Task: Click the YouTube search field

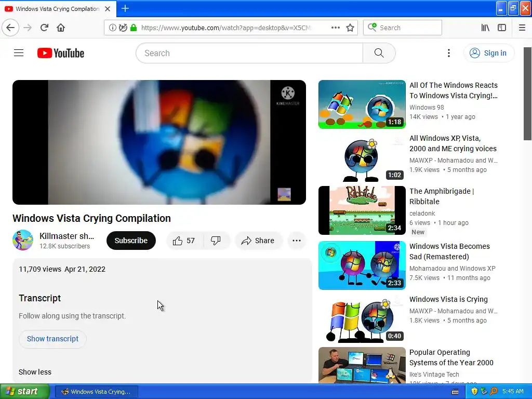Action: pos(249,53)
